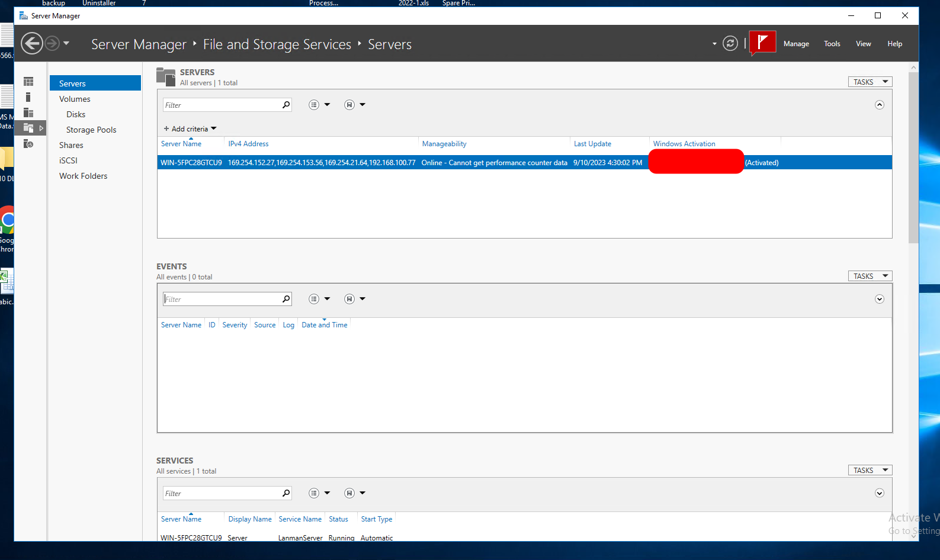The width and height of the screenshot is (940, 560).
Task: Open the SERVERS section TASKS dropdown
Action: (x=870, y=82)
